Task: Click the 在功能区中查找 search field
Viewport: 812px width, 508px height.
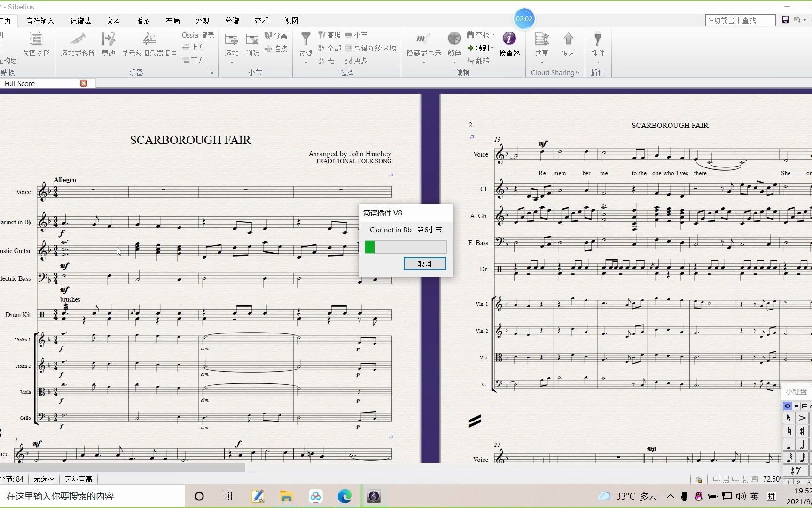Action: pos(740,20)
